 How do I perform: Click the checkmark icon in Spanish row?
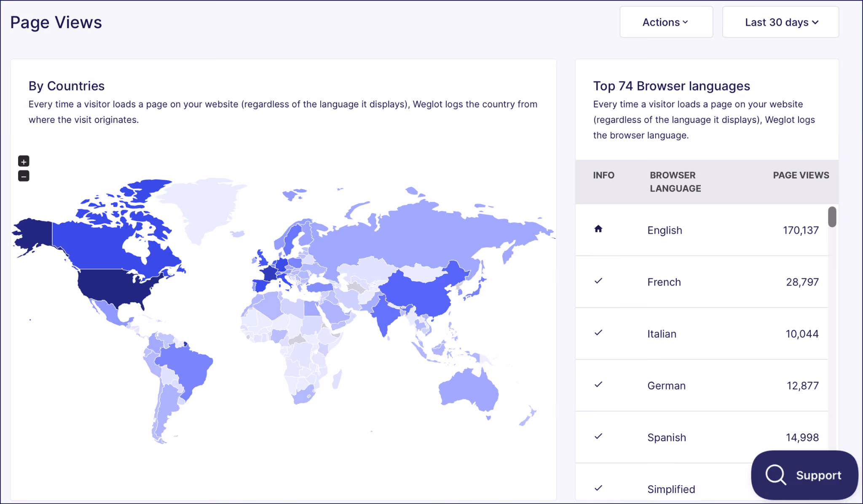(598, 436)
